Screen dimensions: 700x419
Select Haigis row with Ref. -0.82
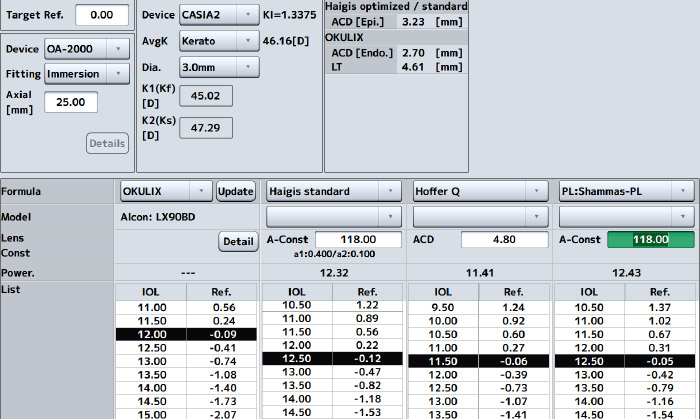point(332,385)
